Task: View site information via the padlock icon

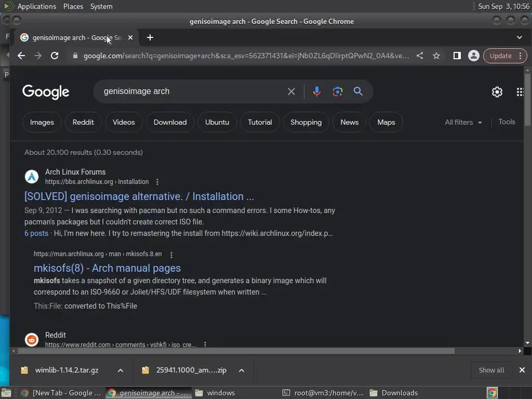Action: pos(75,56)
